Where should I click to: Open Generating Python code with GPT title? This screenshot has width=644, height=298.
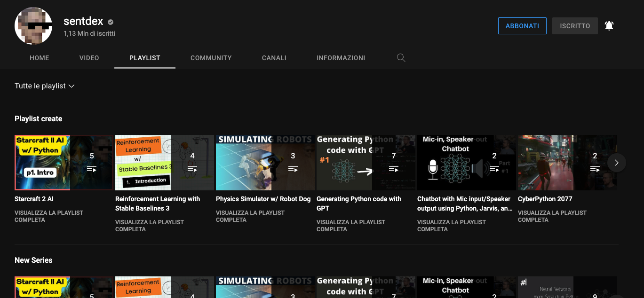pos(359,204)
